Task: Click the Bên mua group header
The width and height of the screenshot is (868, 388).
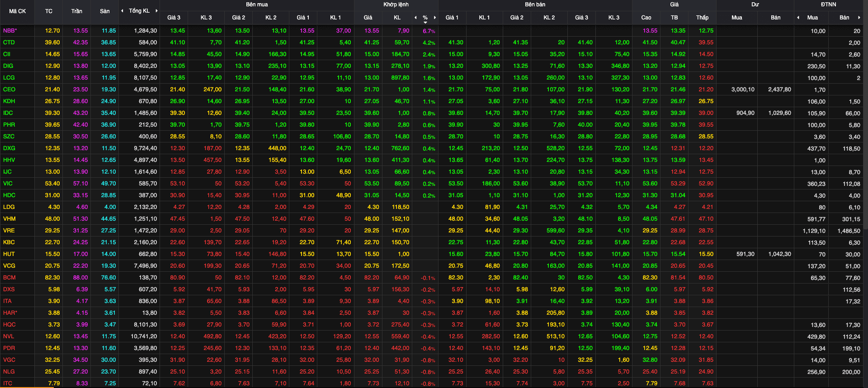Action: tap(257, 5)
